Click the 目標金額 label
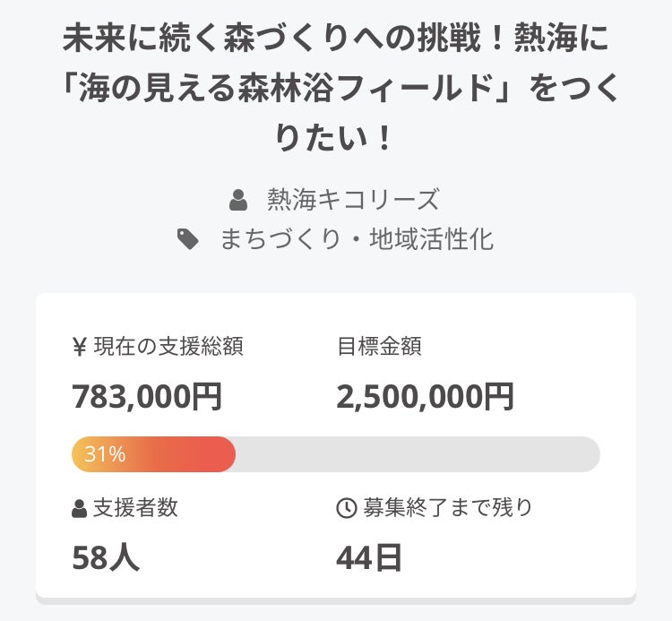 pyautogui.click(x=379, y=347)
